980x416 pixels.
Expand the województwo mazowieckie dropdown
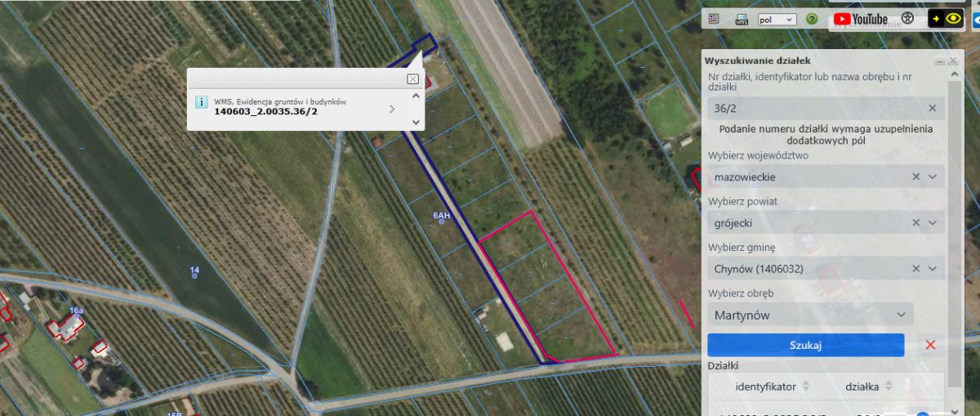[933, 177]
